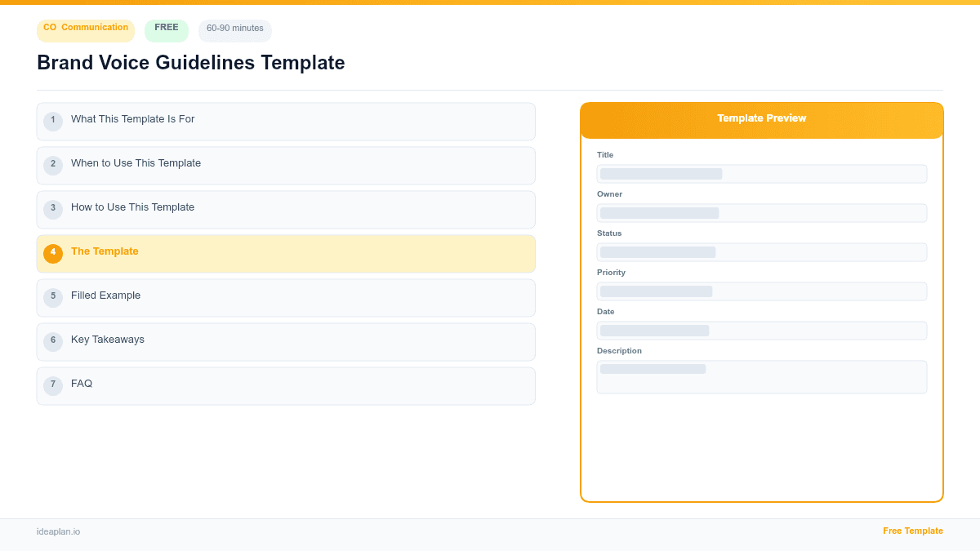This screenshot has height=551, width=980.
Task: Click the Template Preview header
Action: click(762, 120)
